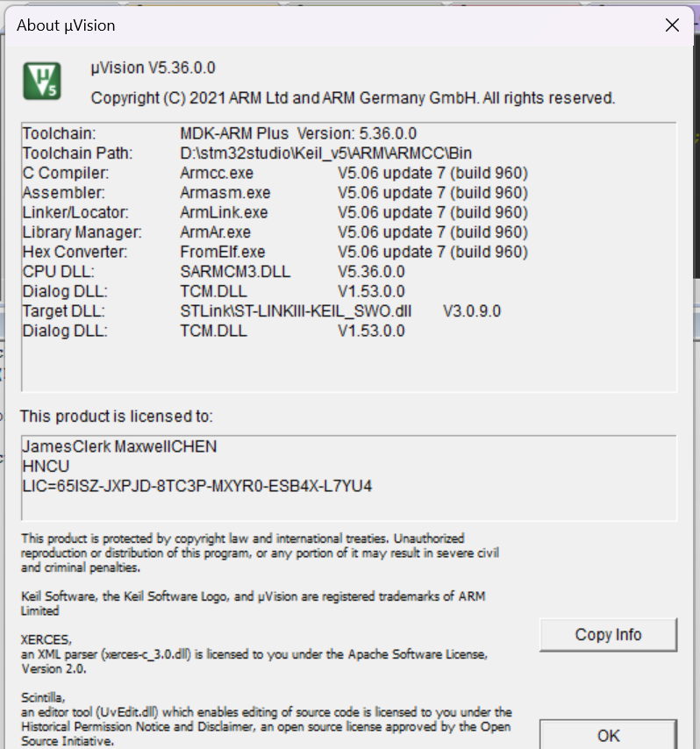Click the Copy Info button
Screen dimensions: 700x749
pyautogui.click(x=608, y=635)
